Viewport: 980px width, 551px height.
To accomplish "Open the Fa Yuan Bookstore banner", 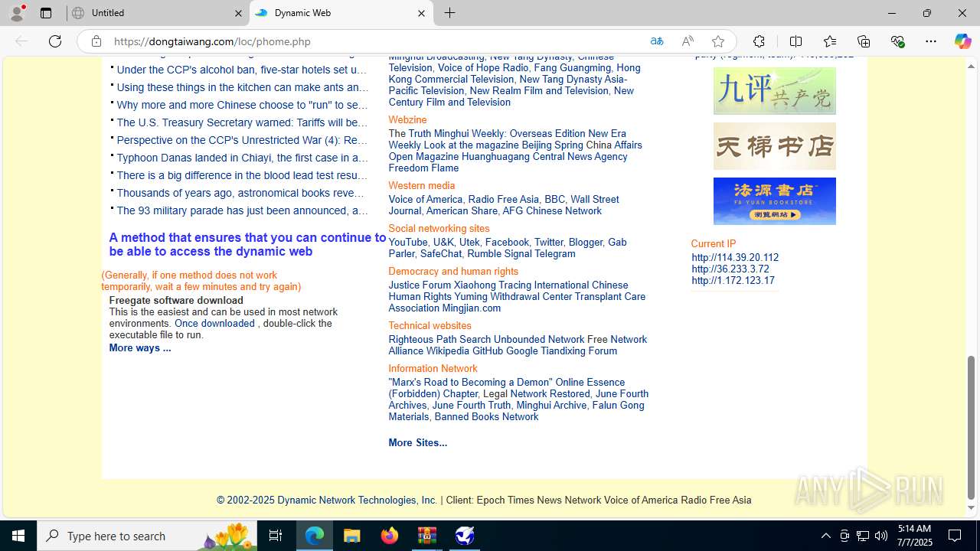I will pos(775,201).
